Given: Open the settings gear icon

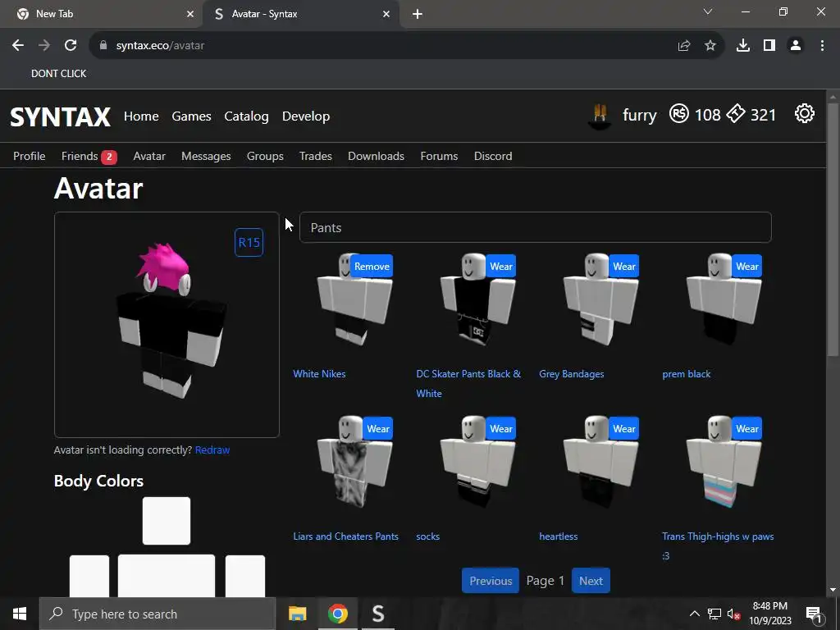Looking at the screenshot, I should 804,113.
